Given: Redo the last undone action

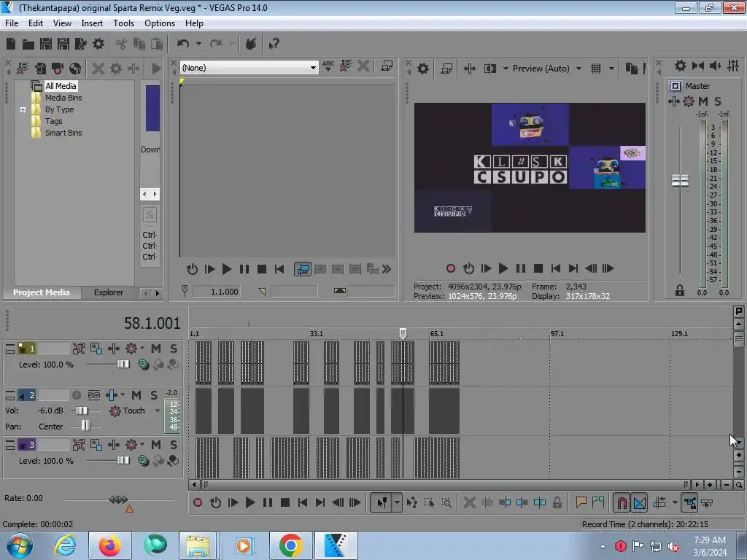Looking at the screenshot, I should (x=216, y=44).
